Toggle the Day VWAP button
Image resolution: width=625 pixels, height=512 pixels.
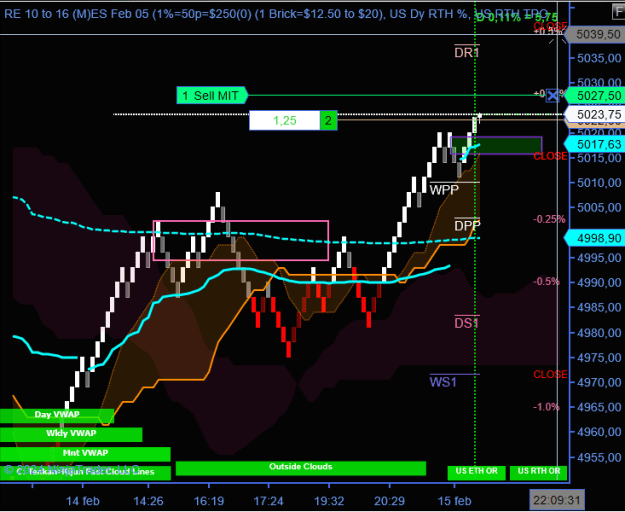(57, 415)
